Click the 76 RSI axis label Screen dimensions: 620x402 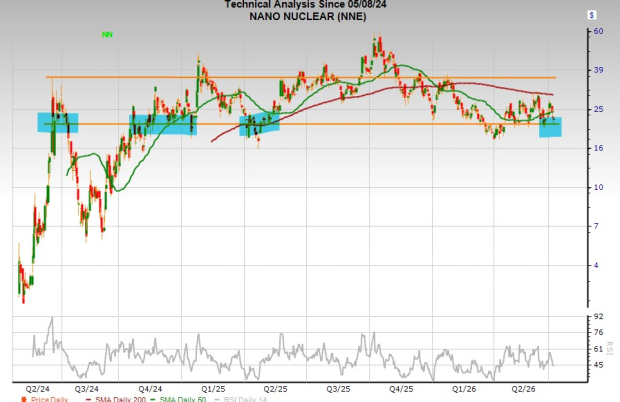(x=598, y=332)
